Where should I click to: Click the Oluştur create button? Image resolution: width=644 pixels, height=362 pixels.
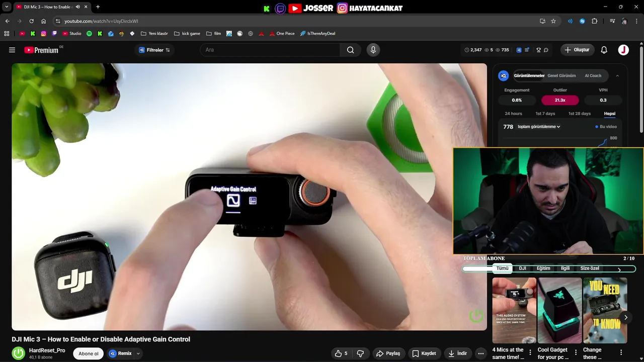pyautogui.click(x=577, y=50)
